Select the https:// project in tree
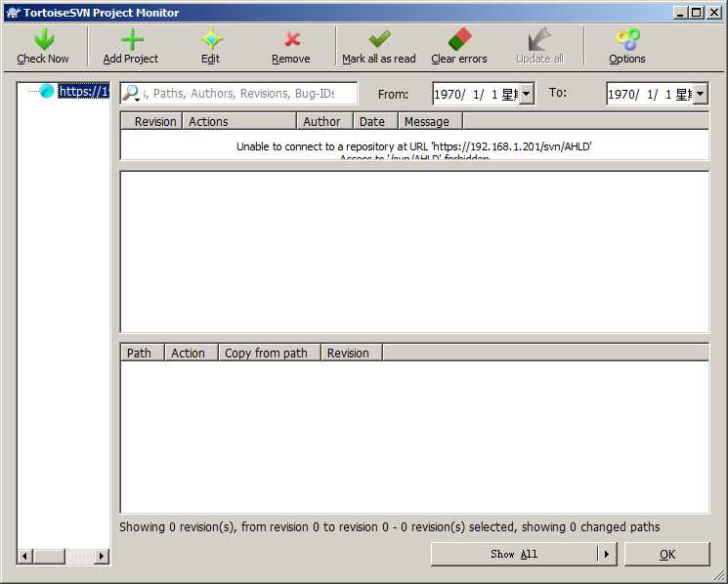The width and height of the screenshot is (728, 584). click(83, 92)
